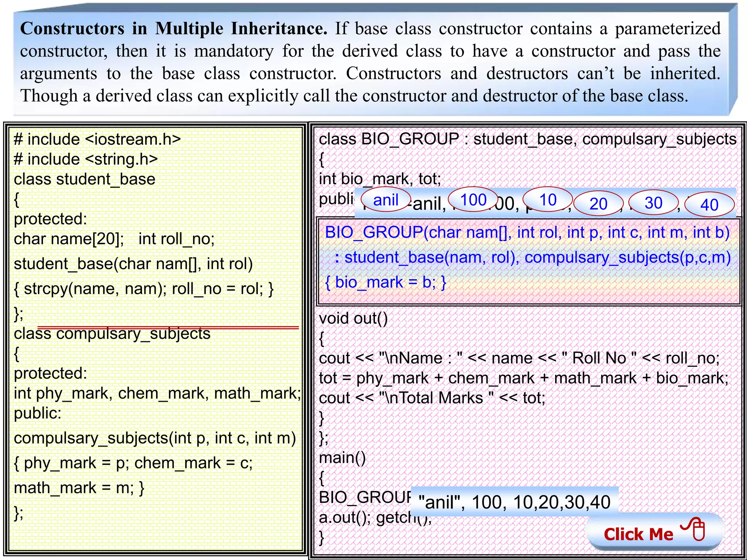
Task: Click 'student_base(char nam[], int rol)' constructor line
Action: point(133,264)
